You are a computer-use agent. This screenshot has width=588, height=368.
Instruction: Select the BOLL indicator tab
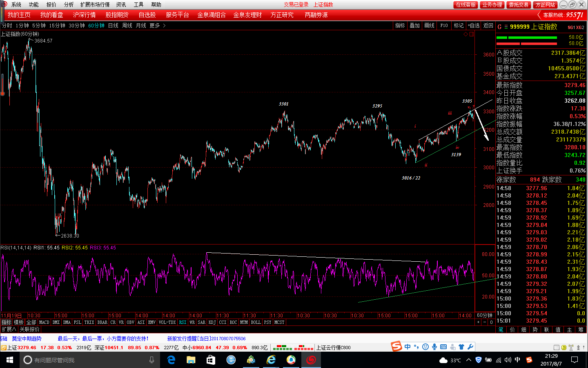click(x=256, y=322)
